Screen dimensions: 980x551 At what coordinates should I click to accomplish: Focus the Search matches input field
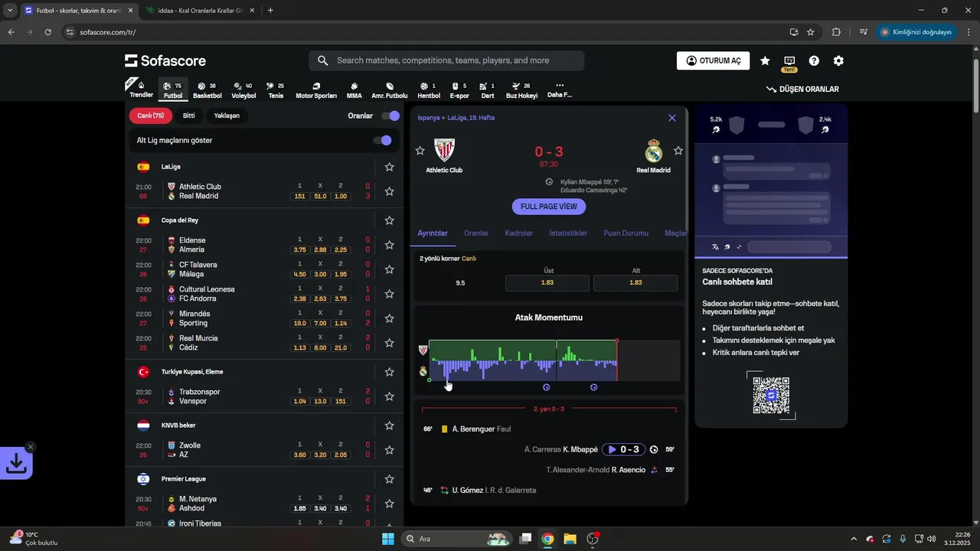point(446,60)
